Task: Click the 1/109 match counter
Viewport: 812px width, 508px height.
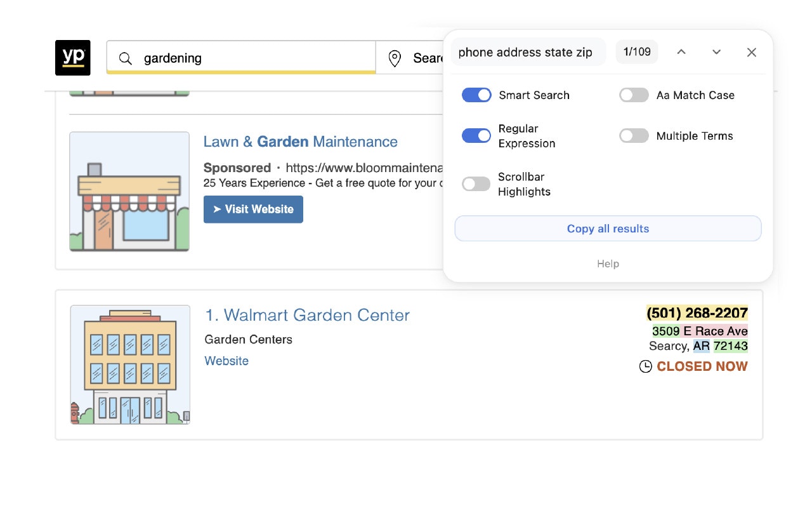Action: pos(637,52)
